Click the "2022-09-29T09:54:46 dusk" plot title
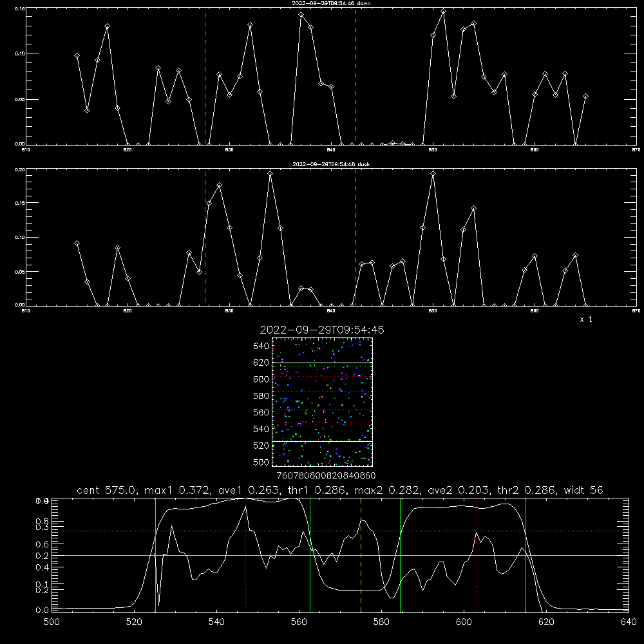The width and height of the screenshot is (644, 644). coord(331,164)
